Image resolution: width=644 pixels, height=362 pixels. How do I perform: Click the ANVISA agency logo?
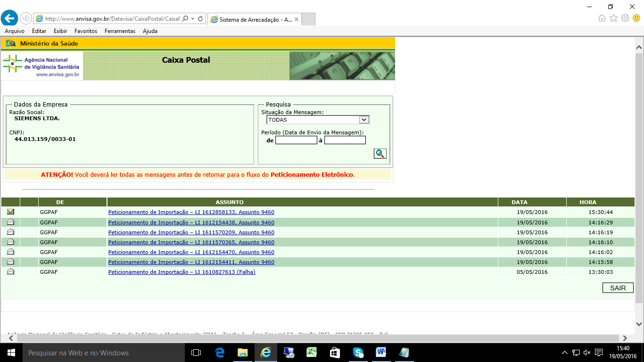point(42,66)
